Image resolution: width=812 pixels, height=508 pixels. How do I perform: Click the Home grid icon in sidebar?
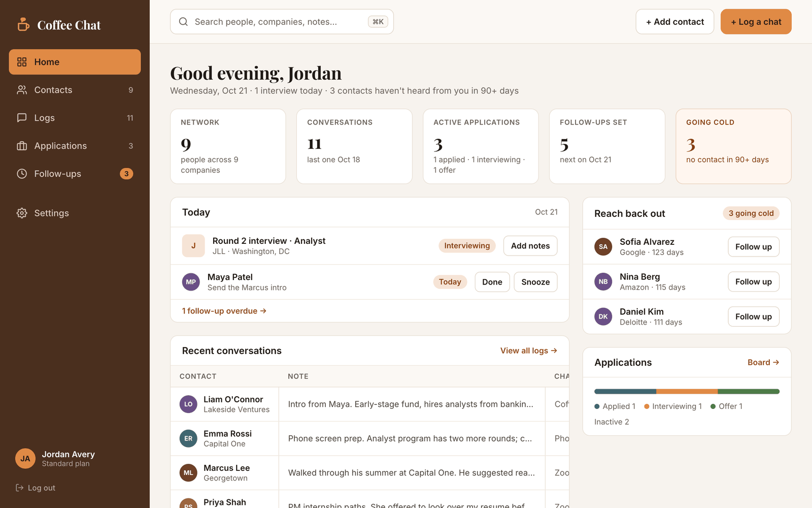pyautogui.click(x=22, y=62)
